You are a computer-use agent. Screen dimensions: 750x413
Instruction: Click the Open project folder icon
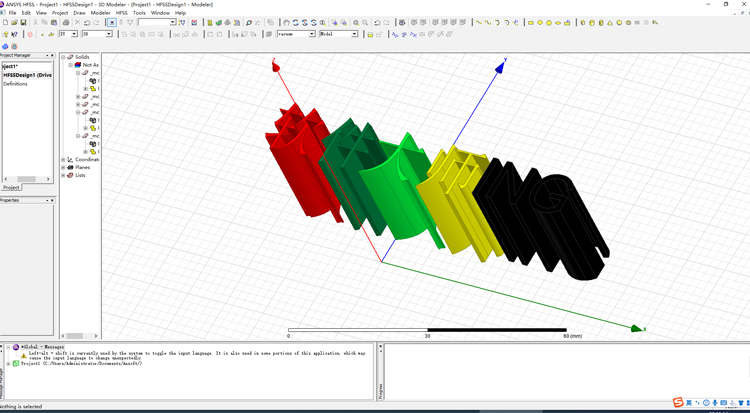click(14, 22)
